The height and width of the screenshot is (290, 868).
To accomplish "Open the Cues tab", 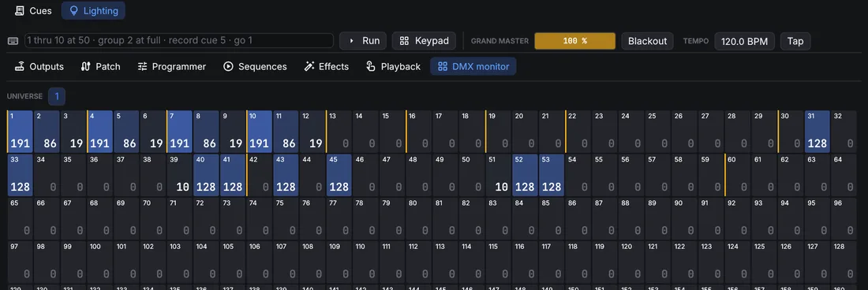I will [34, 10].
